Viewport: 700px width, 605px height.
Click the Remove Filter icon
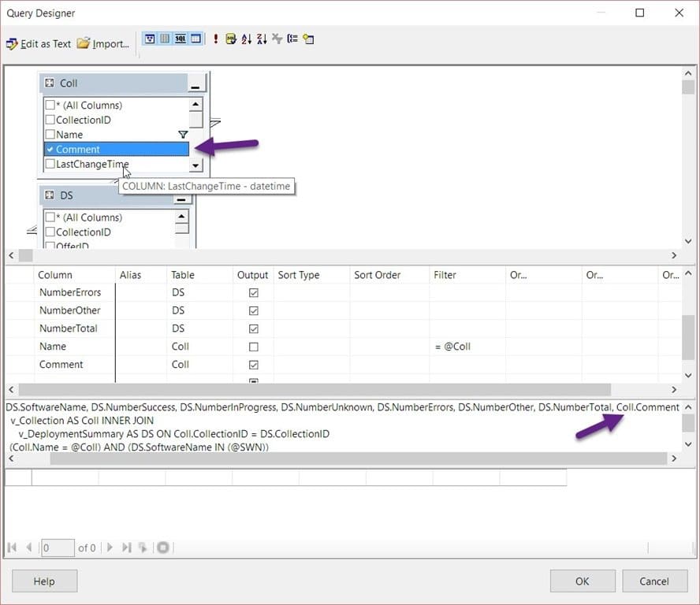pos(277,39)
